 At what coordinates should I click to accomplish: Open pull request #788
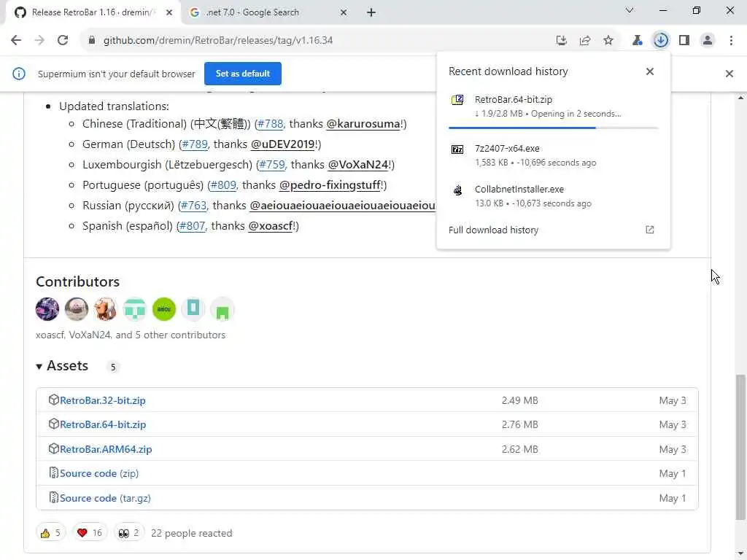pyautogui.click(x=270, y=124)
